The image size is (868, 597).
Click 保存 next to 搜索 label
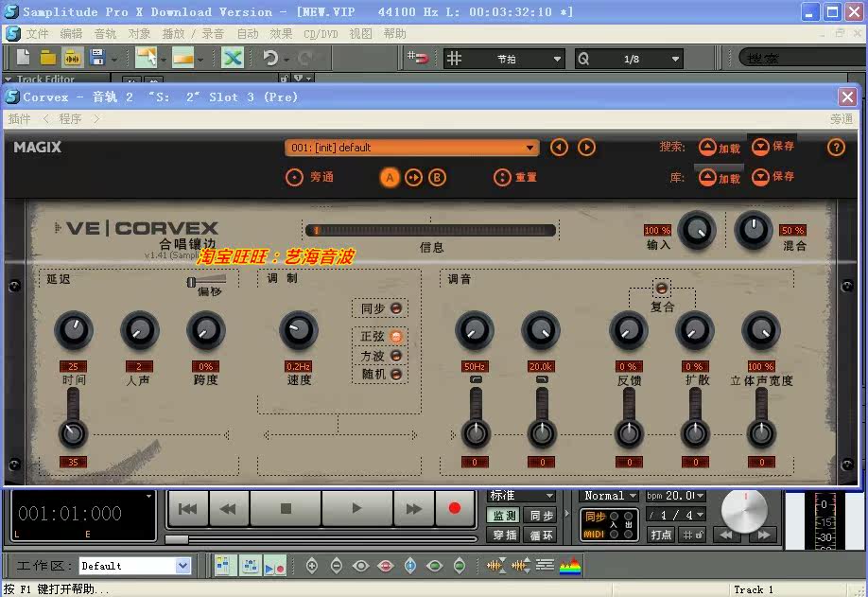(773, 147)
